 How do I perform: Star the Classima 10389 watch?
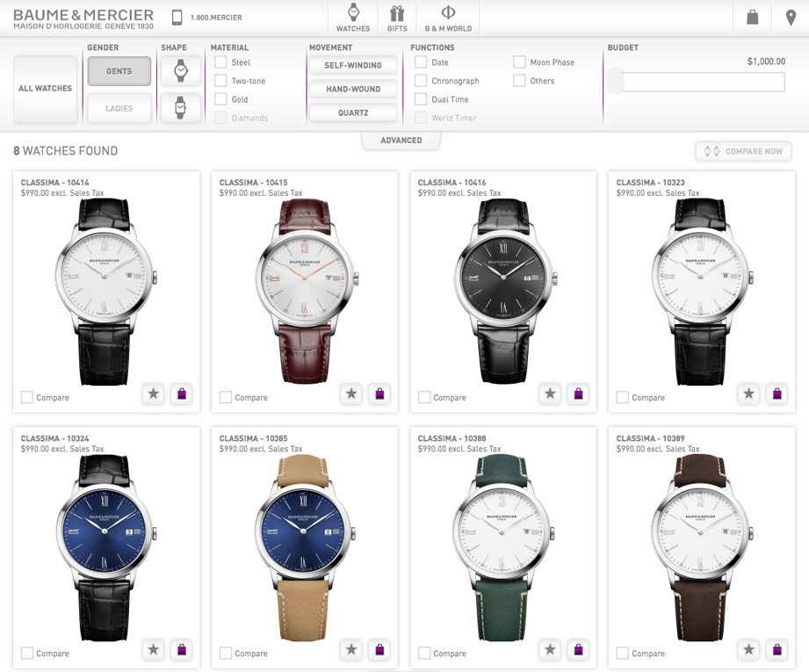(x=749, y=650)
